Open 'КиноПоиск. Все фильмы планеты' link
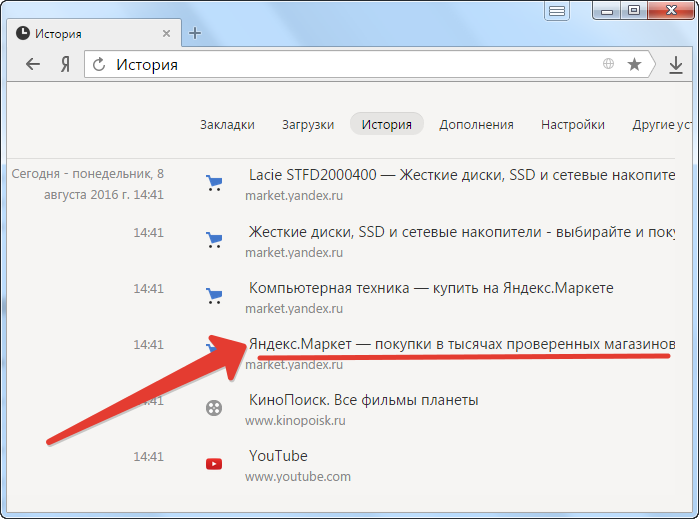 click(363, 400)
